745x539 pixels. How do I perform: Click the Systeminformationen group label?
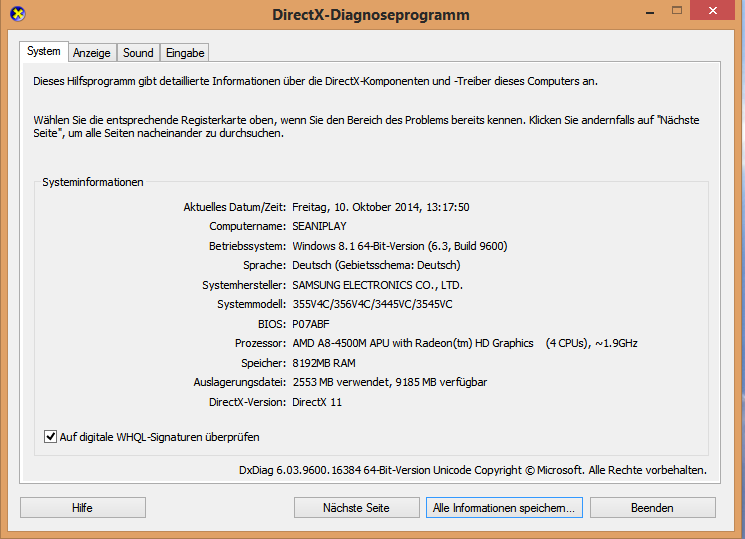93,182
